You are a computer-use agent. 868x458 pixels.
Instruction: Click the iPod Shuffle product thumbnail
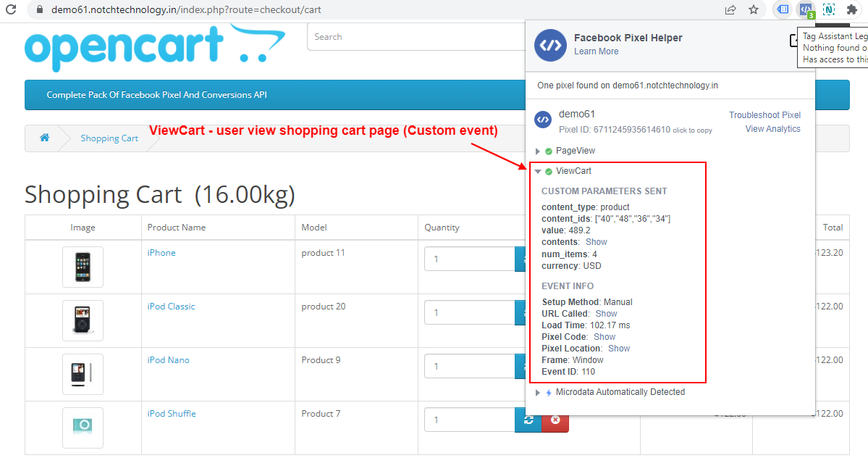click(83, 428)
